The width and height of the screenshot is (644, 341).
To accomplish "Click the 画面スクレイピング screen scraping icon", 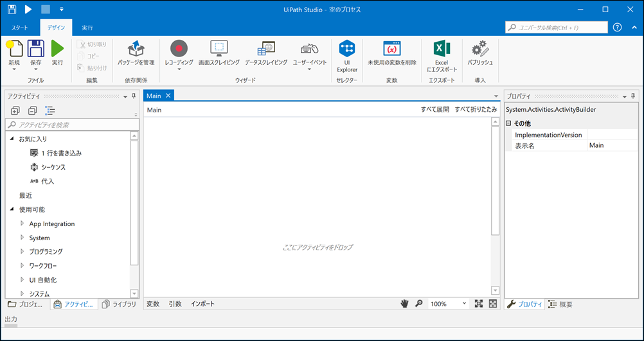I will [219, 49].
